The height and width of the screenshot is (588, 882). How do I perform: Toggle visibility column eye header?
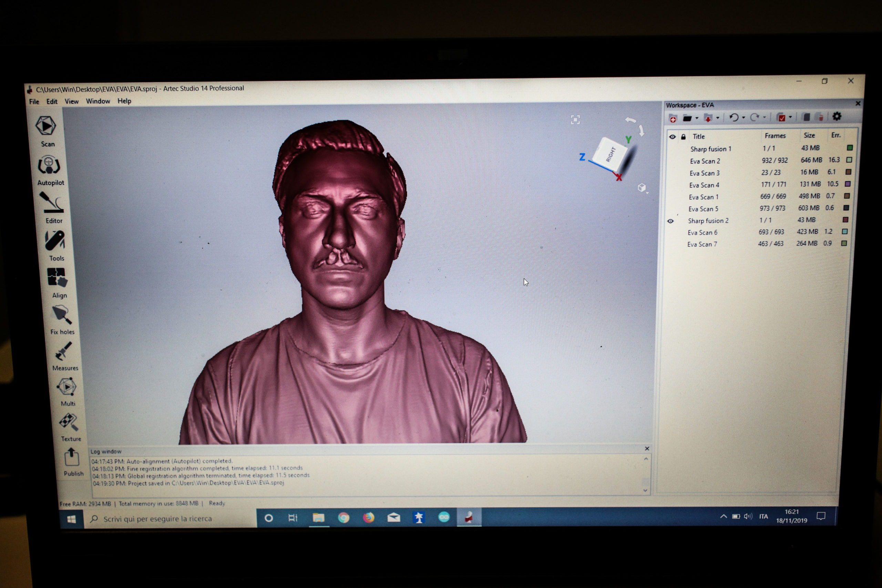tap(673, 137)
